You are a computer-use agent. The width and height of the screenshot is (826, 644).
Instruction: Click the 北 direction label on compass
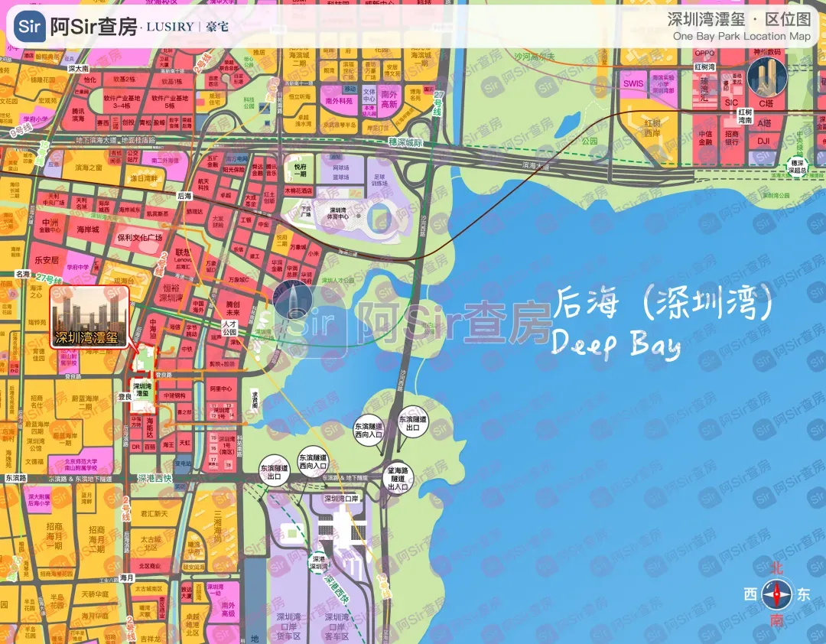click(x=776, y=568)
